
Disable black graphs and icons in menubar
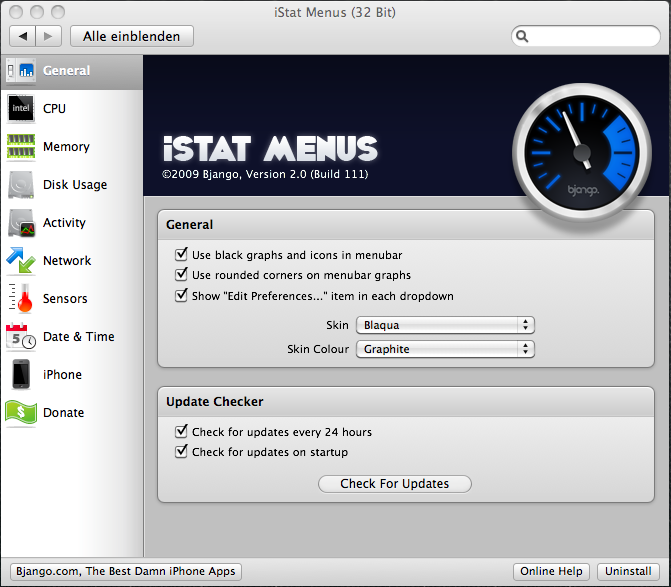(x=182, y=255)
